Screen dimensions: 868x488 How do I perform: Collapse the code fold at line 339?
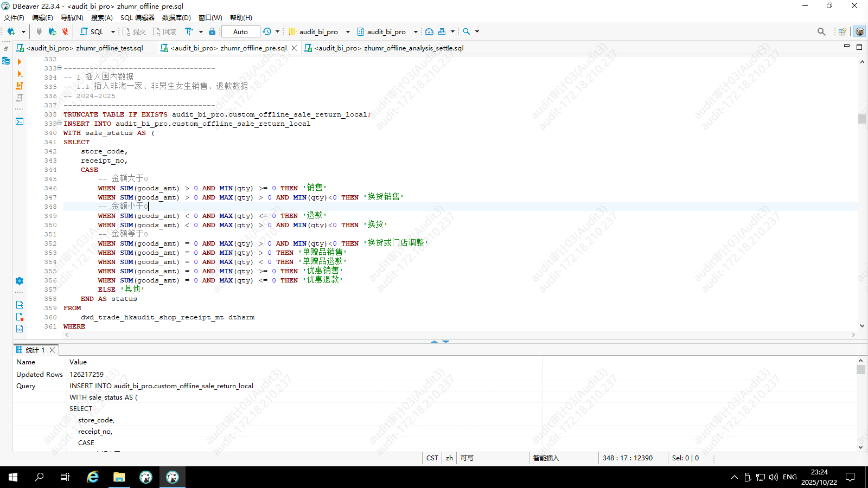59,124
